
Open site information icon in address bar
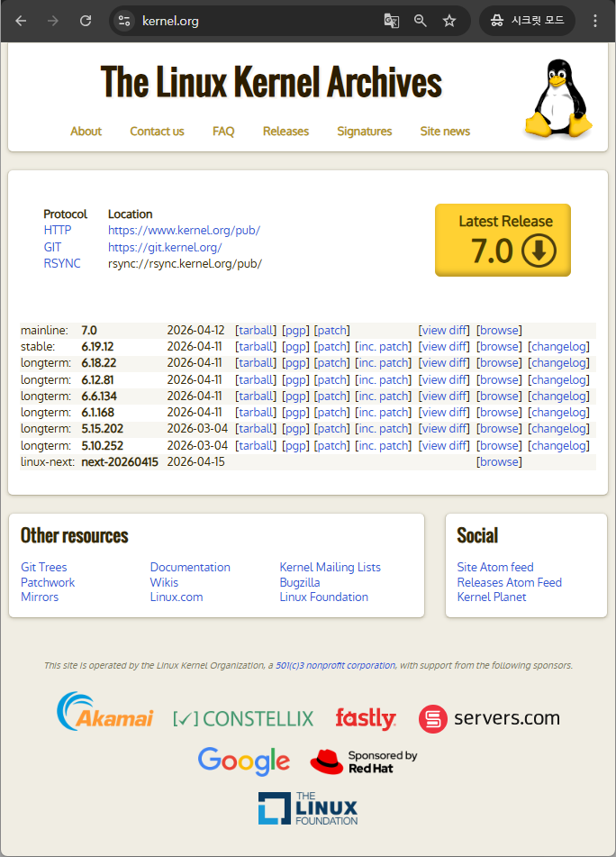point(124,21)
